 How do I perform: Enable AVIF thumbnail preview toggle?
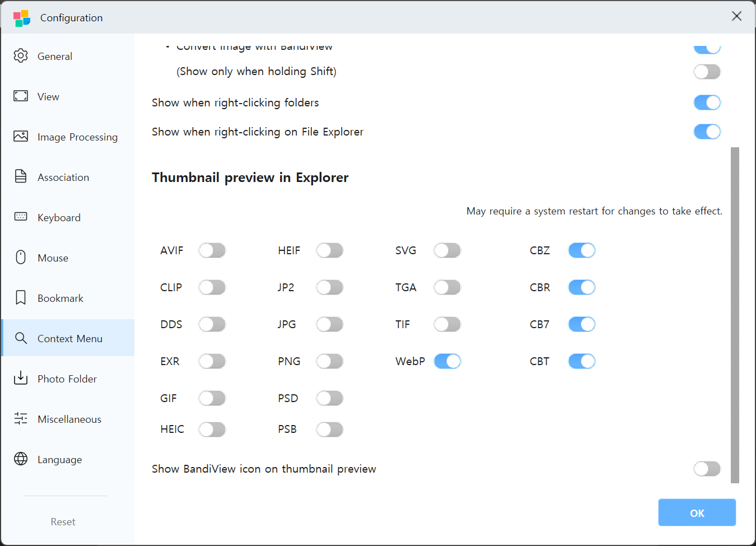point(212,250)
